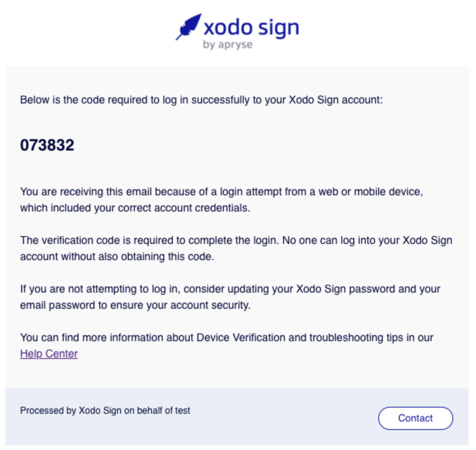The image size is (476, 450).
Task: Click 'which included your correct account credentials' line
Action: coord(135,208)
